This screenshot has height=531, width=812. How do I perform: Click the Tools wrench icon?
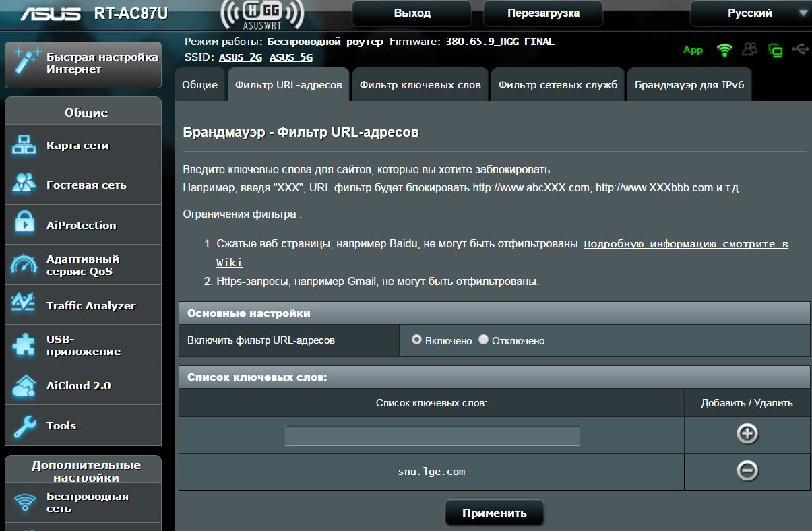(x=25, y=425)
